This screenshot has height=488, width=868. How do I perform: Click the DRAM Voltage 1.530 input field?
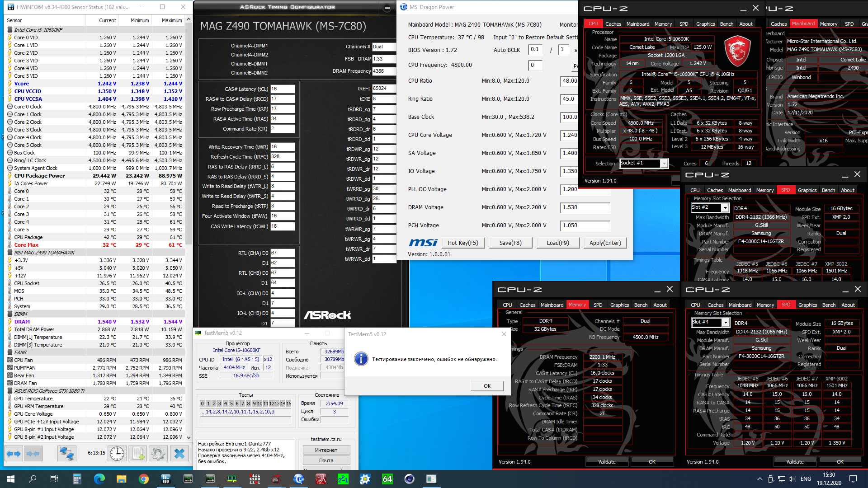pyautogui.click(x=585, y=207)
